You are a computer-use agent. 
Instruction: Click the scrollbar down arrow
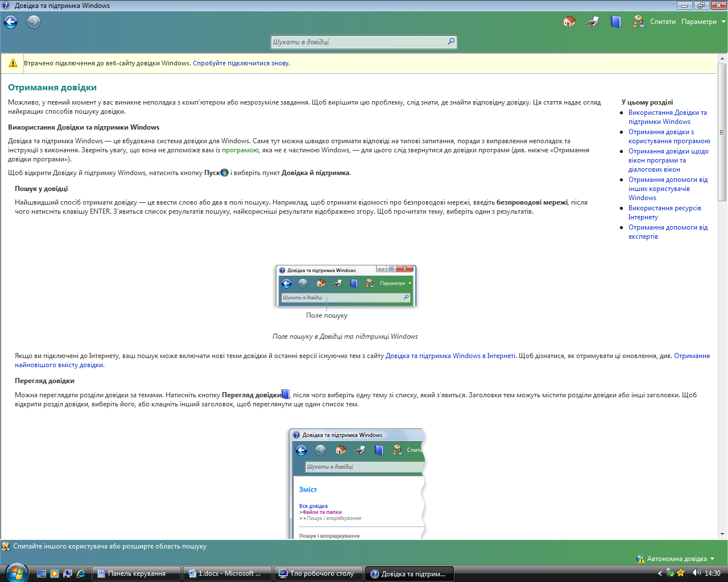pyautogui.click(x=722, y=534)
